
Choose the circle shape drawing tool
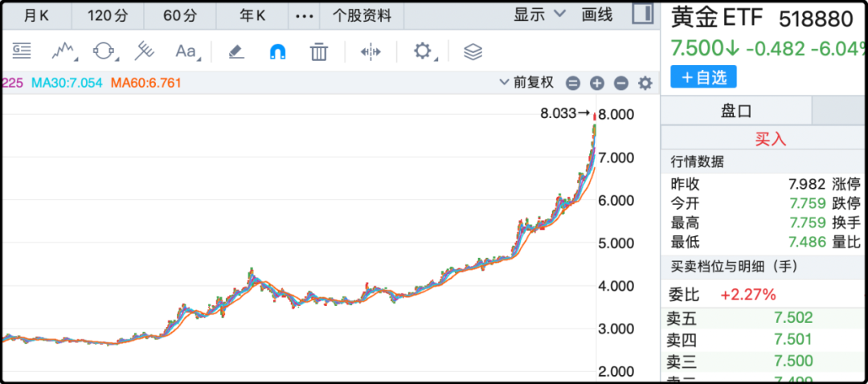pos(104,51)
